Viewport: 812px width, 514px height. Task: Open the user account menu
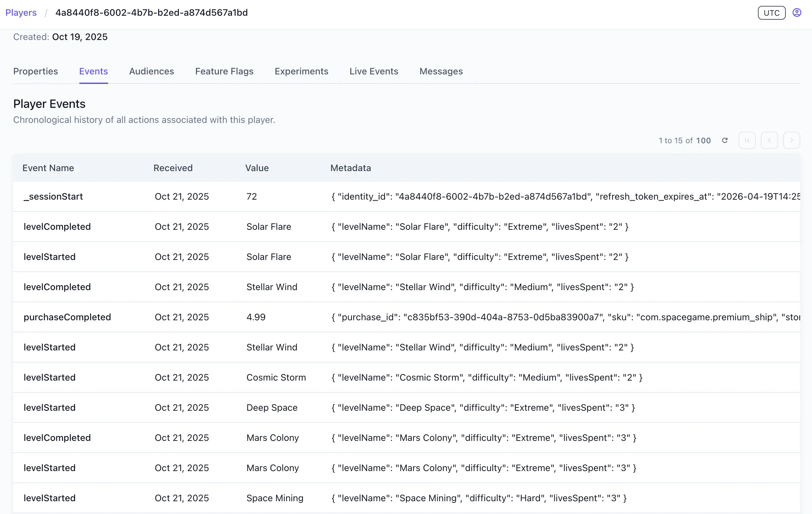797,12
